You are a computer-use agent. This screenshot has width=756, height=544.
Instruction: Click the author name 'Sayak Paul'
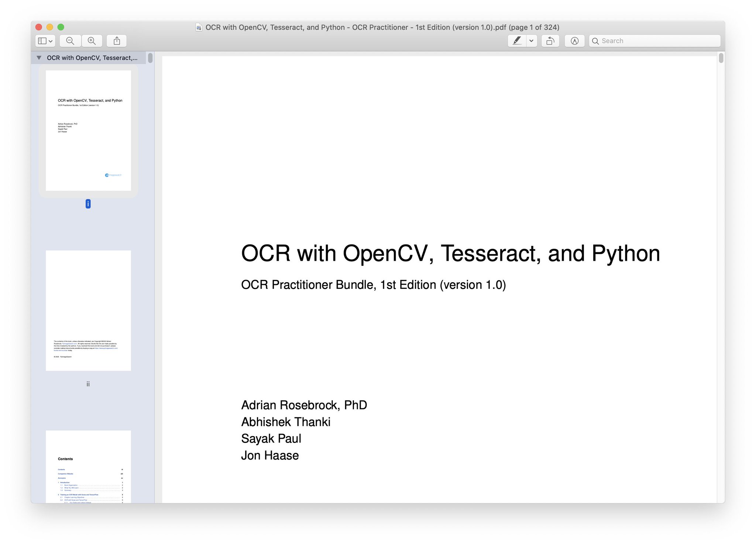pyautogui.click(x=271, y=439)
